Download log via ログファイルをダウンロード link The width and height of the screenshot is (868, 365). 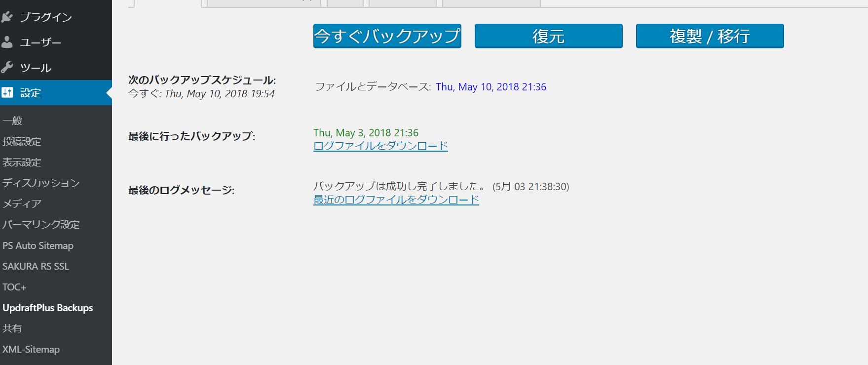click(380, 146)
